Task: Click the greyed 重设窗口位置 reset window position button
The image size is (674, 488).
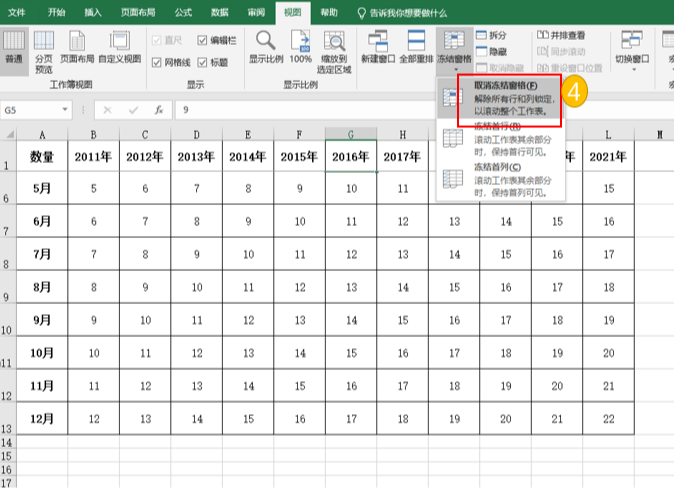Action: coord(570,68)
